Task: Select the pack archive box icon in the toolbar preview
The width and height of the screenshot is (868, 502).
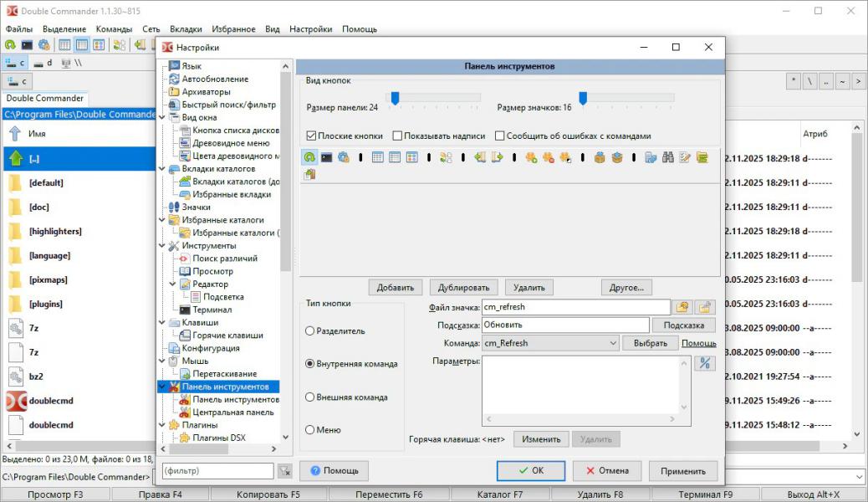Action: 600,157
